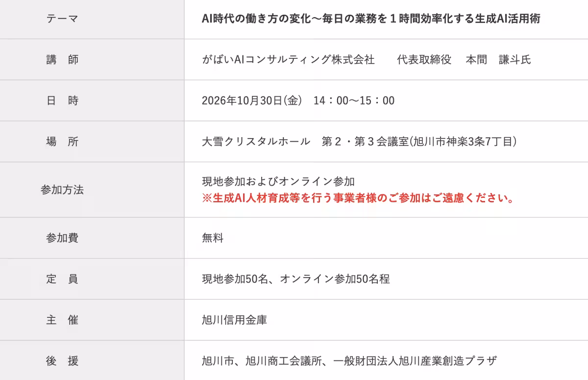Click the テーマ row label
The image size is (588, 380).
pyautogui.click(x=62, y=19)
